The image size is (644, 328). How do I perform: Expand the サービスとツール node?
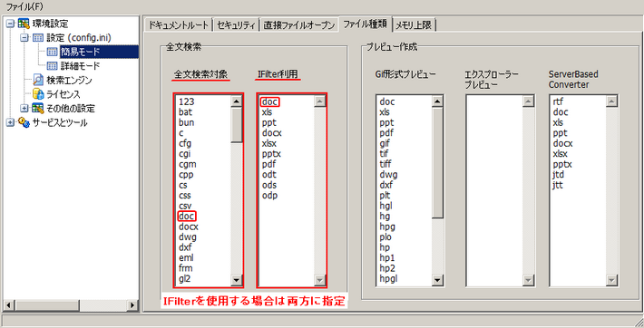11,122
